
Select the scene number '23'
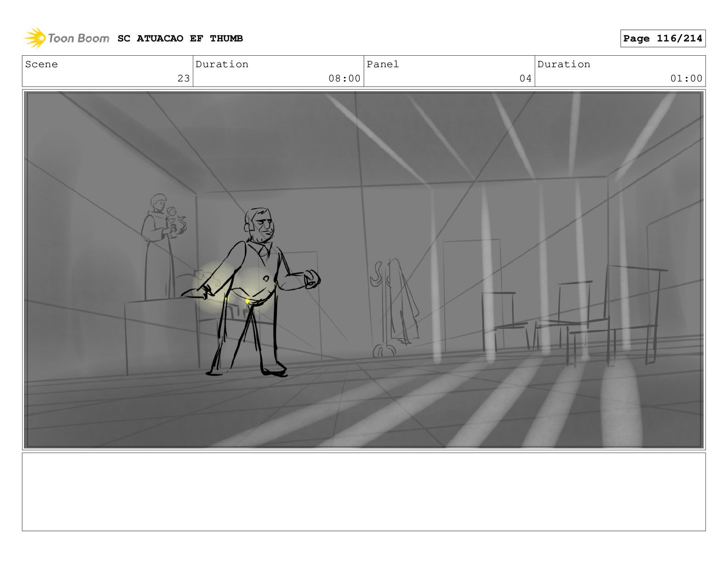tap(184, 78)
